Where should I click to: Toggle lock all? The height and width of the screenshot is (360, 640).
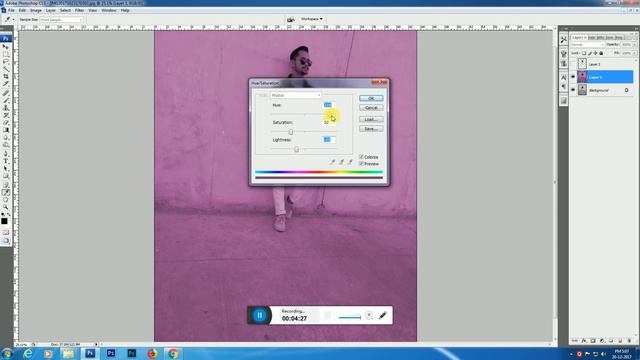(x=601, y=53)
